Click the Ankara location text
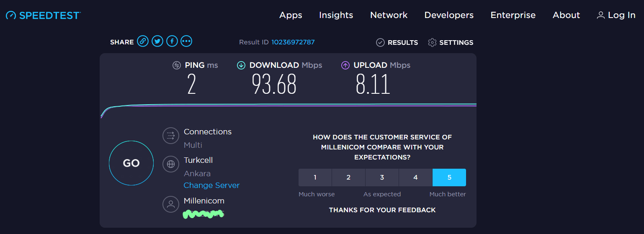The height and width of the screenshot is (234, 644). tap(197, 173)
